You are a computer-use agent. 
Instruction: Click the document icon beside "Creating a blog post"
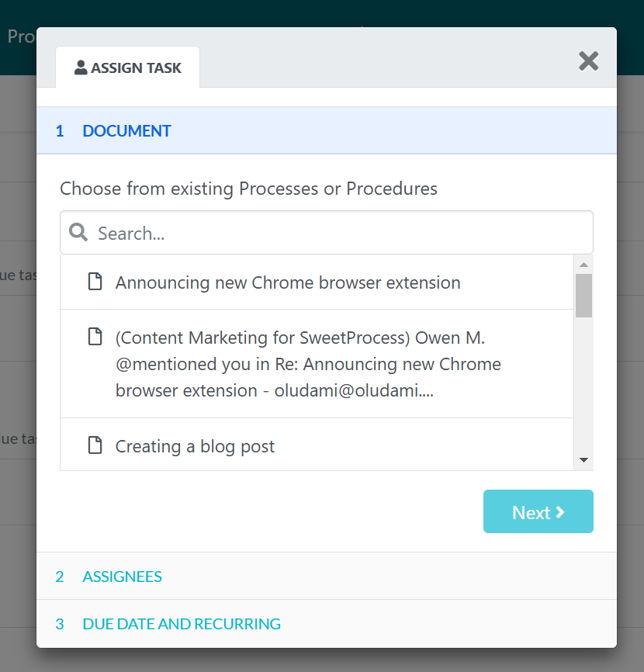coord(95,445)
